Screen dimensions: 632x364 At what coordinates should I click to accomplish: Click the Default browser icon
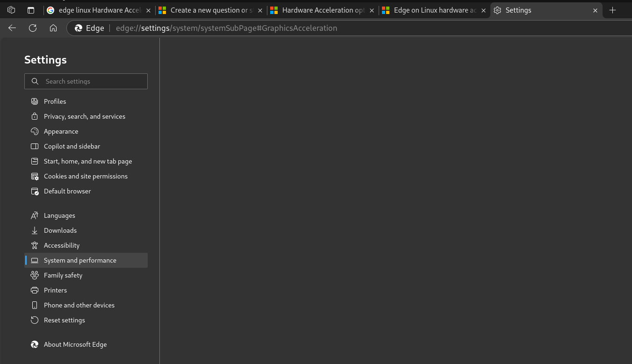35,191
